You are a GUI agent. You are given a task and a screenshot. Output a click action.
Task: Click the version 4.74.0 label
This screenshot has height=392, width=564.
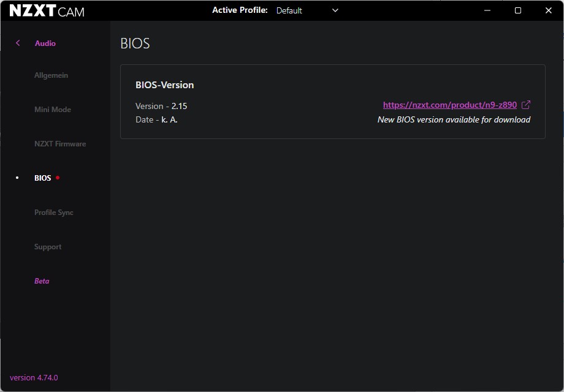coord(34,377)
